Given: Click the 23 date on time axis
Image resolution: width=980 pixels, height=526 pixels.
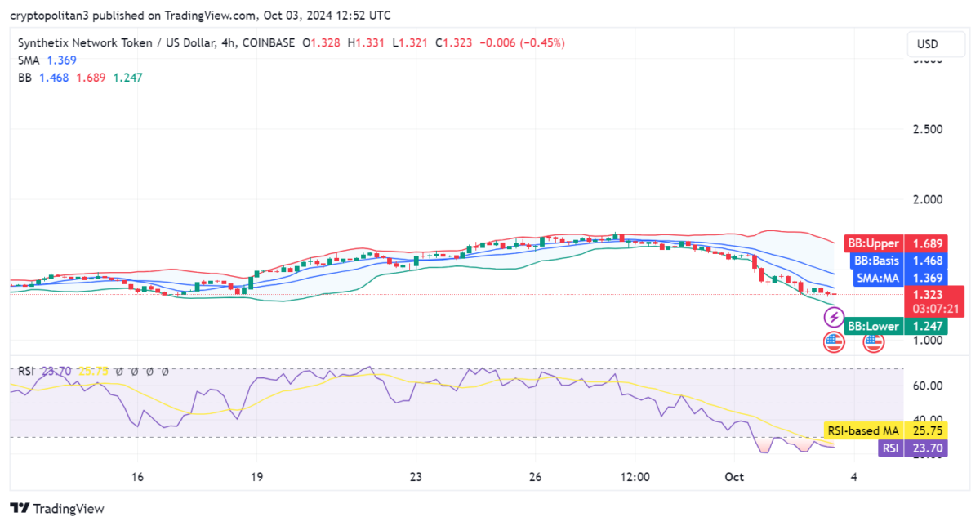Looking at the screenshot, I should click(416, 477).
